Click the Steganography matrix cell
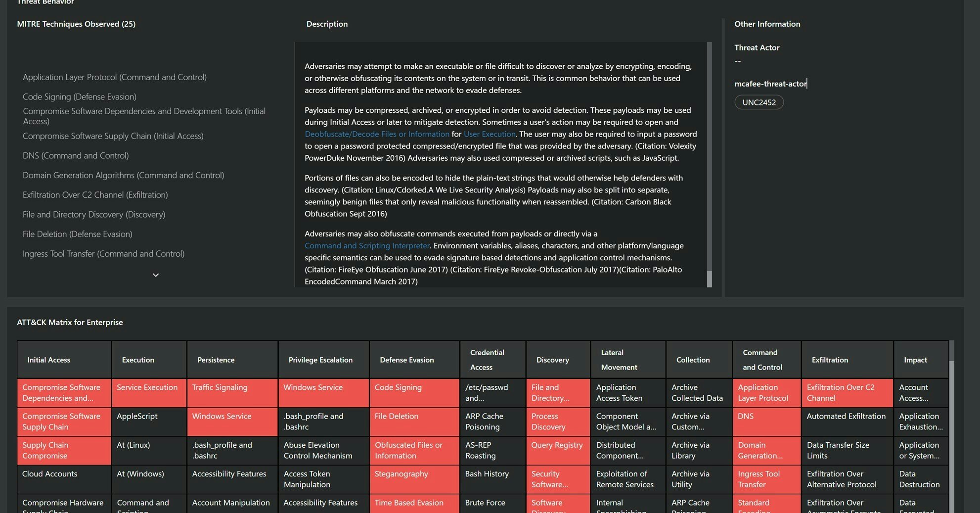The image size is (980, 513). [x=414, y=479]
